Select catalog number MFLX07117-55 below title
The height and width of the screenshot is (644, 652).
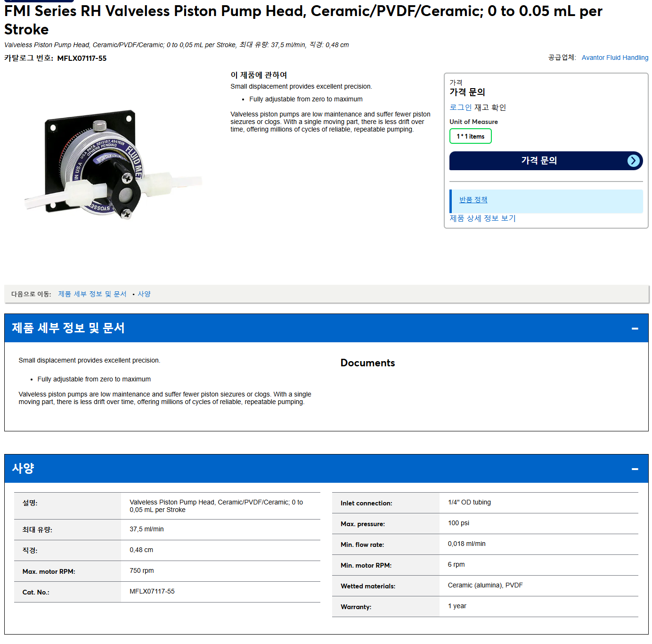point(82,58)
